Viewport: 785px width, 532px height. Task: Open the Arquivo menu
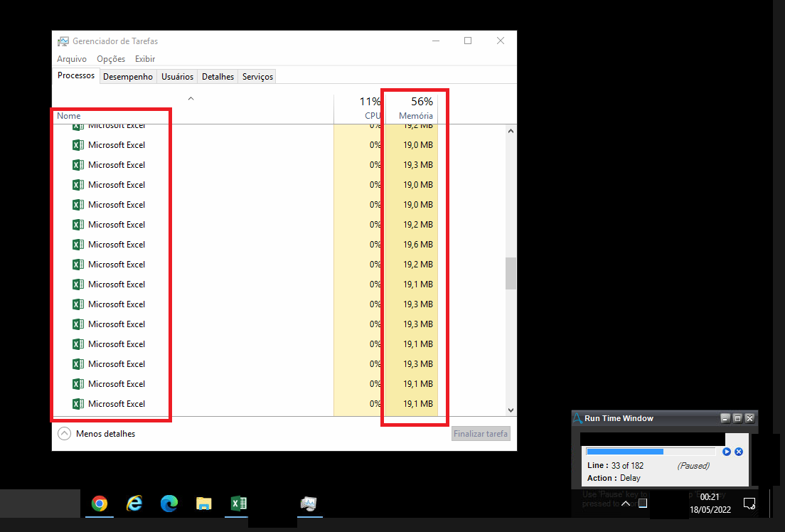pos(72,59)
